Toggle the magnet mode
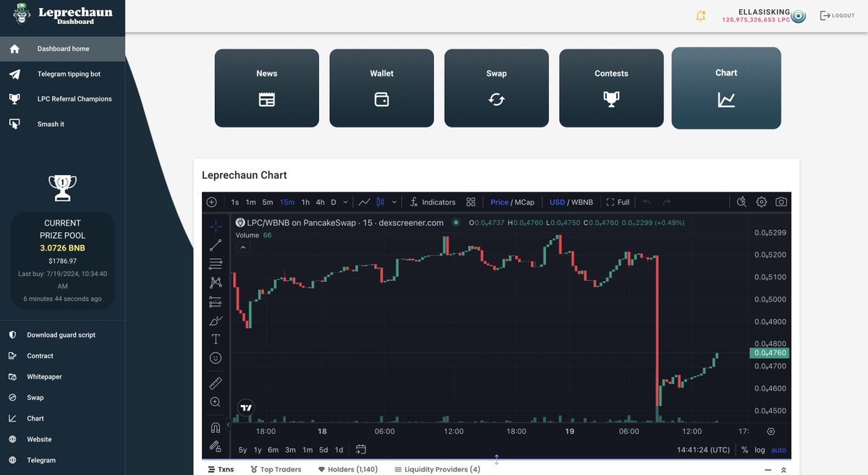The width and height of the screenshot is (868, 475). [x=216, y=427]
